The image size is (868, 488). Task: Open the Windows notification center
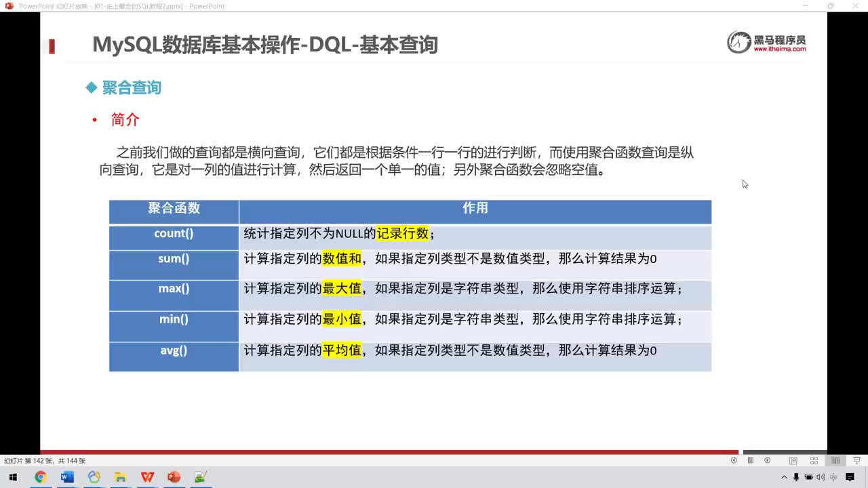pyautogui.click(x=850, y=477)
